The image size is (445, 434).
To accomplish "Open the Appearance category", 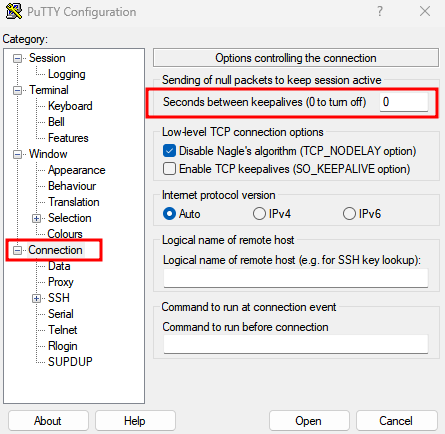I will click(x=77, y=170).
